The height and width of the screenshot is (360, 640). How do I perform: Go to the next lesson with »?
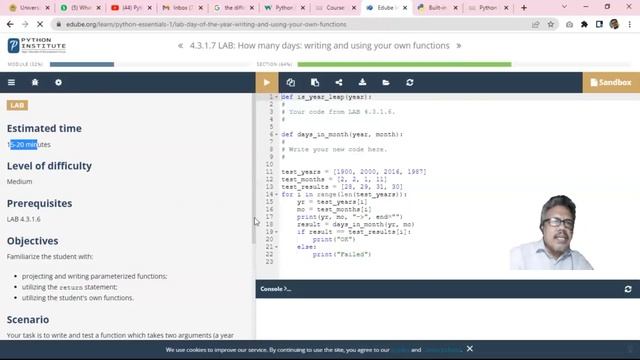point(459,46)
